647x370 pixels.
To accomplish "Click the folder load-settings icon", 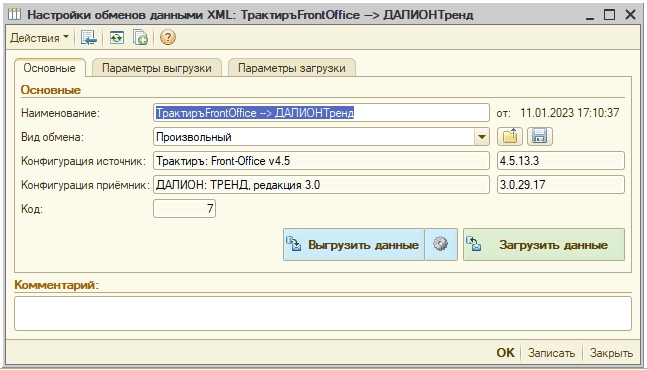I will (510, 137).
